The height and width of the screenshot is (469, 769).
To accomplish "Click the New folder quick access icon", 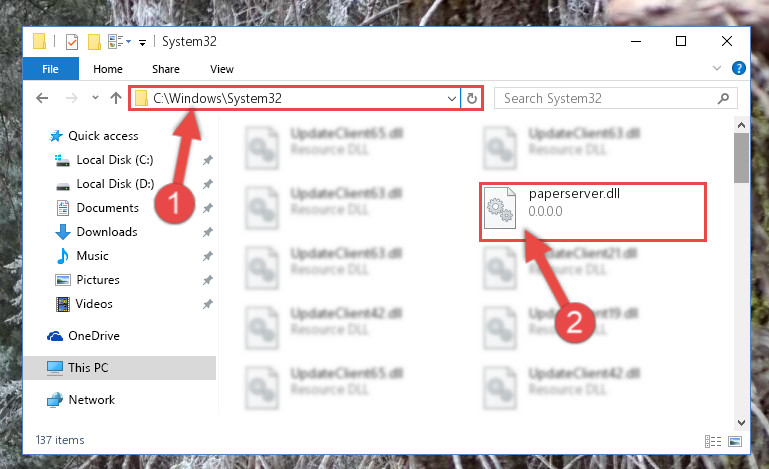I will pos(94,42).
